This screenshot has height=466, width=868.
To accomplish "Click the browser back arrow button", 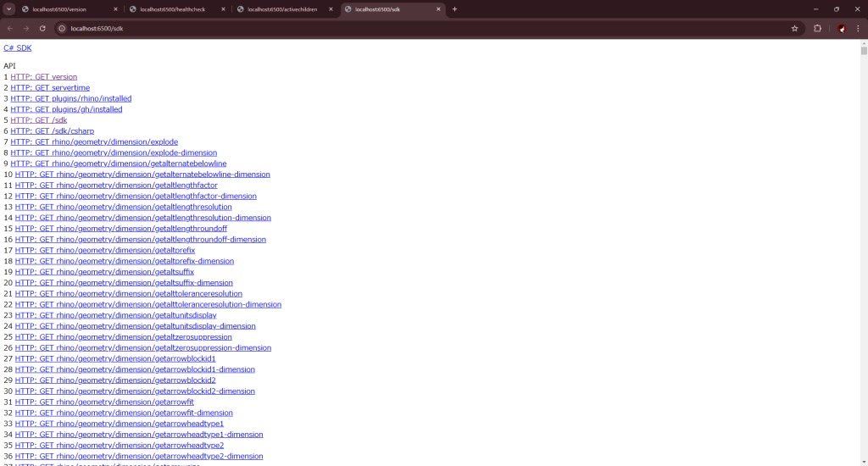I will click(10, 28).
